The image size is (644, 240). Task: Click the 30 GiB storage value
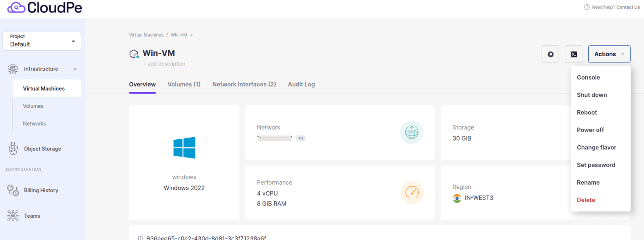[x=462, y=138]
